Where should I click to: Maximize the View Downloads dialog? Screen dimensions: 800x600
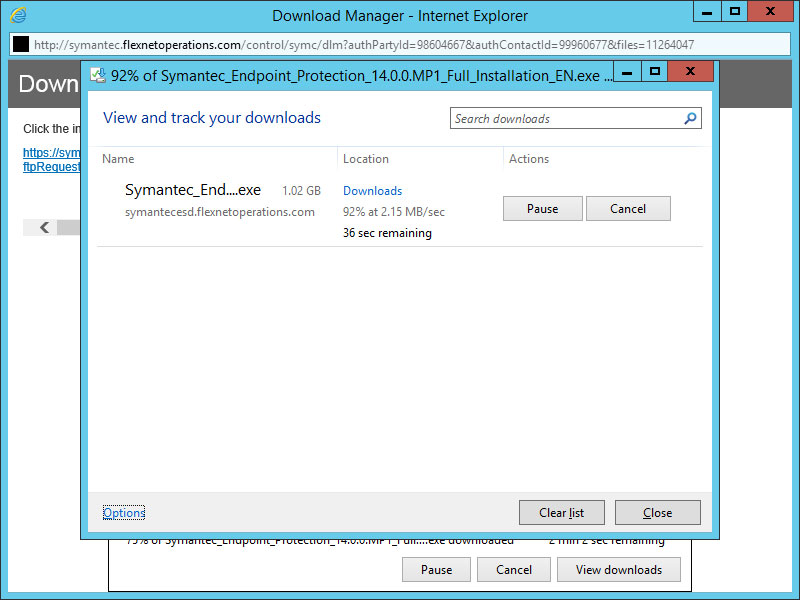655,72
